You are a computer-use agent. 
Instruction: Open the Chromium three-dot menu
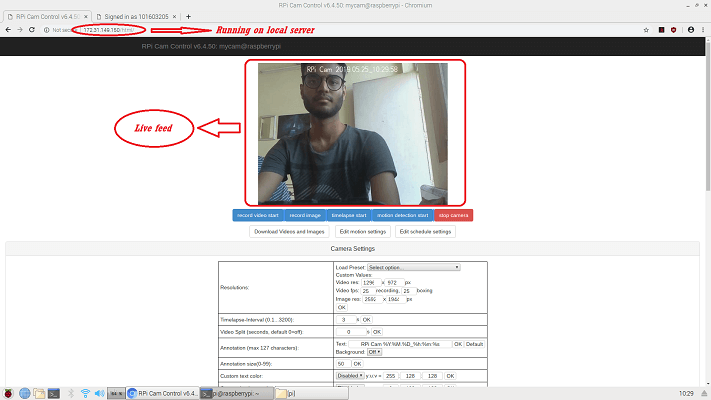(703, 29)
